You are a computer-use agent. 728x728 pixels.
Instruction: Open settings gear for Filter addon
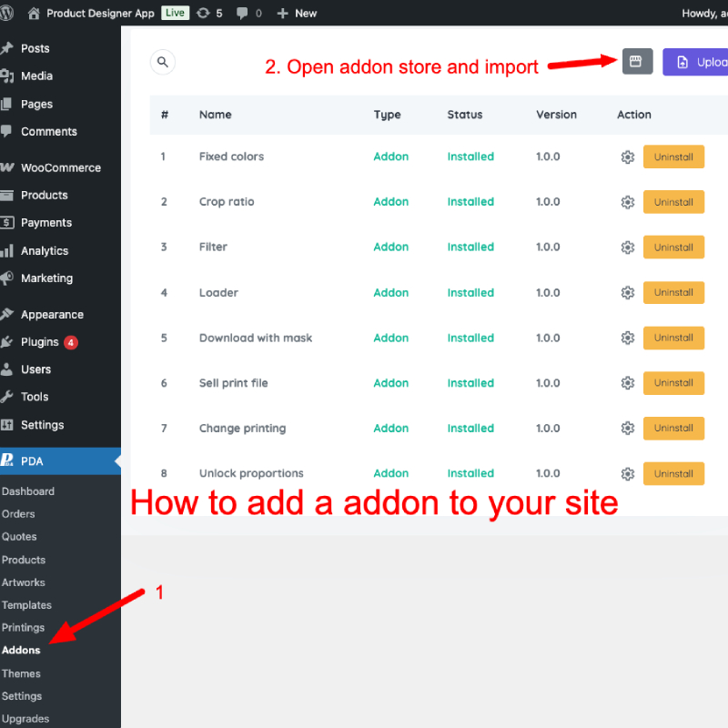point(627,248)
